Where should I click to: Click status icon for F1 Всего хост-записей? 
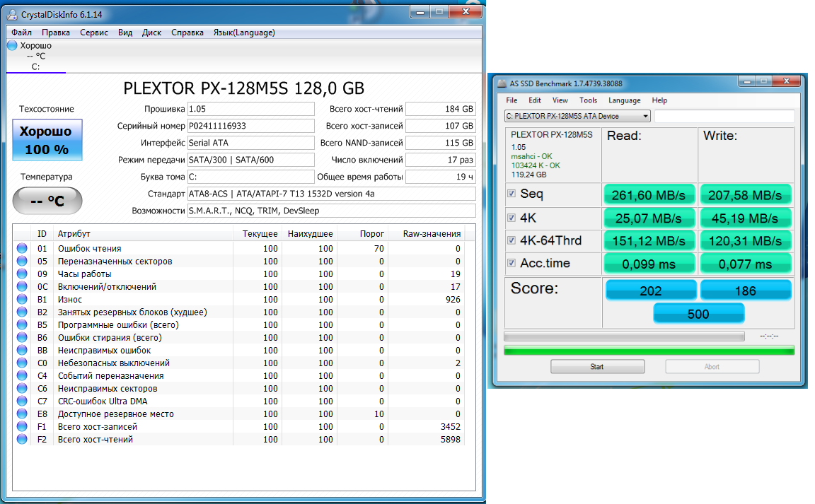click(x=22, y=426)
